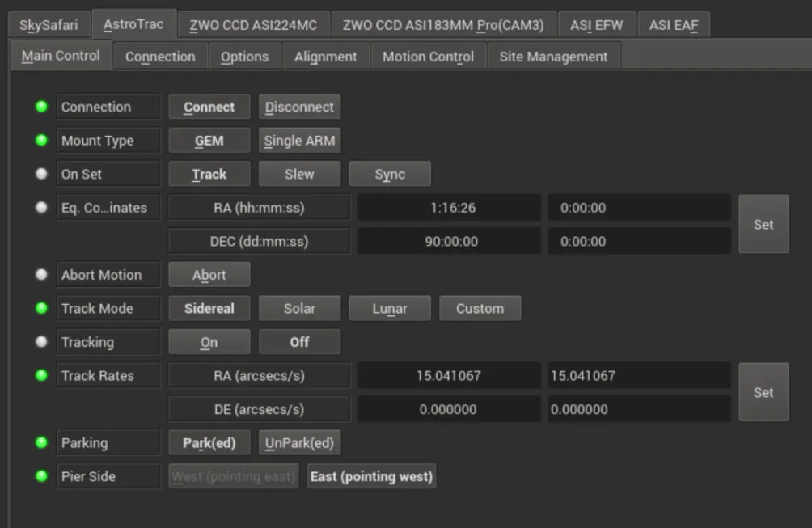Set On Set mode to Sync
The image size is (812, 528).
390,174
